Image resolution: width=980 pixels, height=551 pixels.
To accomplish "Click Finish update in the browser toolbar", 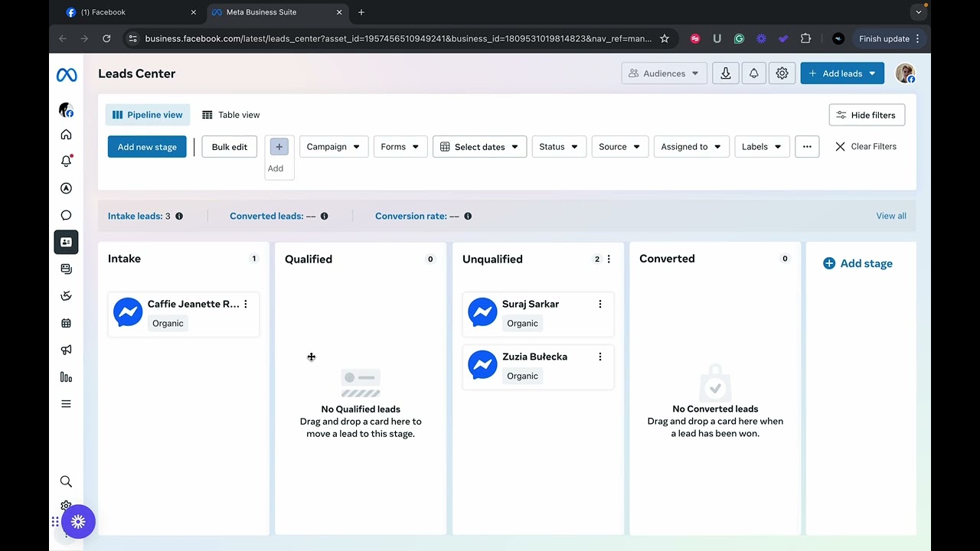I will click(888, 38).
